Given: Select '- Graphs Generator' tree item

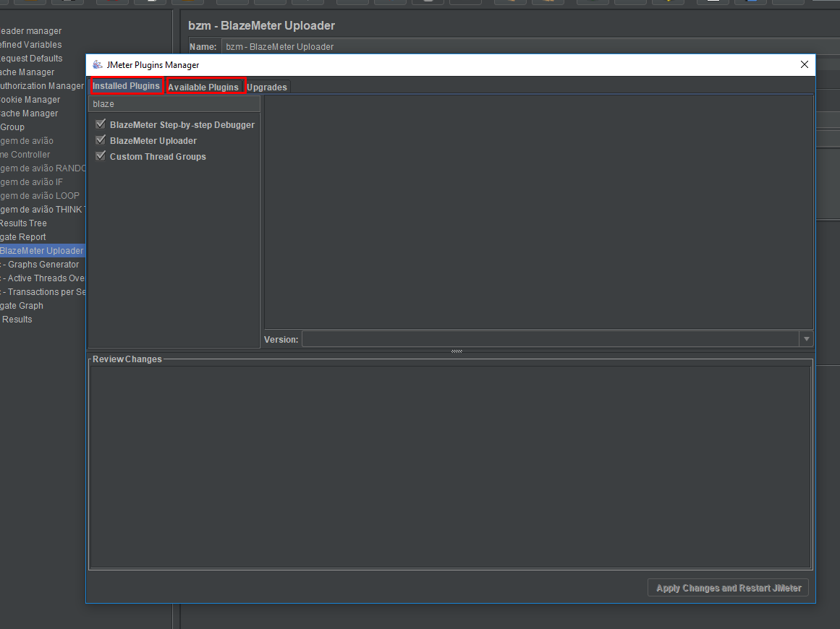Looking at the screenshot, I should click(x=40, y=265).
